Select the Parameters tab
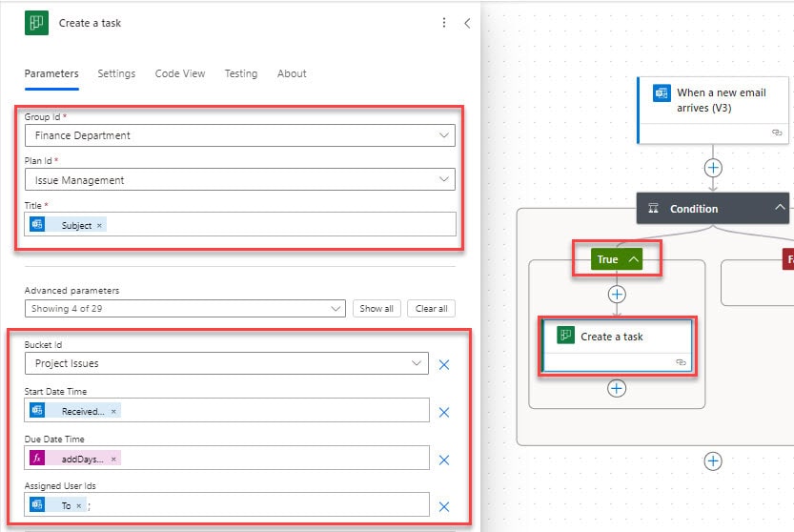The height and width of the screenshot is (532, 794). click(x=51, y=73)
